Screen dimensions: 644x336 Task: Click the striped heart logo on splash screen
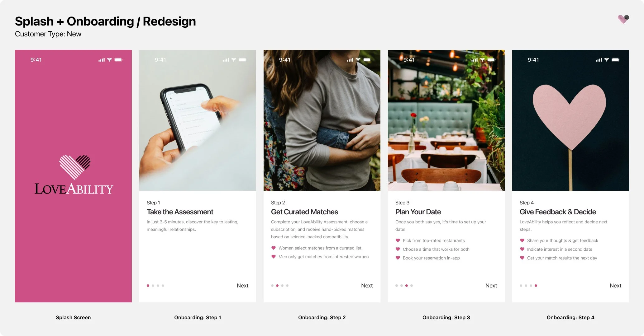75,167
